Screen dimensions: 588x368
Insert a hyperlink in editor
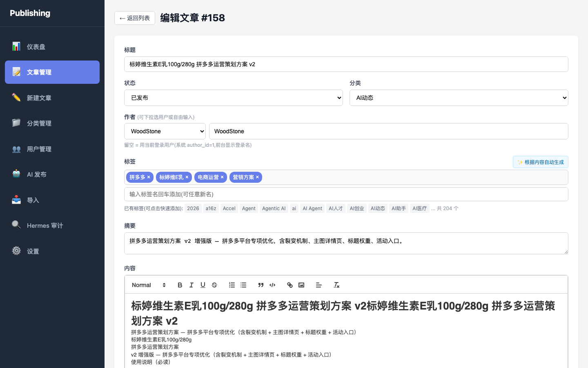(x=290, y=285)
